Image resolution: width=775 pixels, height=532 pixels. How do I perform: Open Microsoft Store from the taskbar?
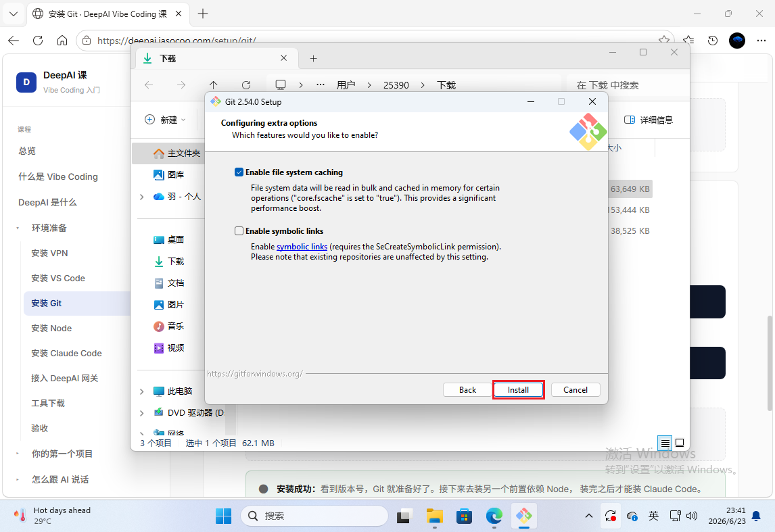(x=464, y=516)
